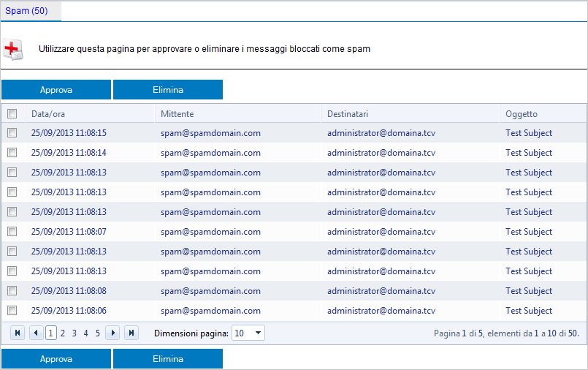Go to next page arrow
Screen dimensions: 588x370
click(112, 333)
